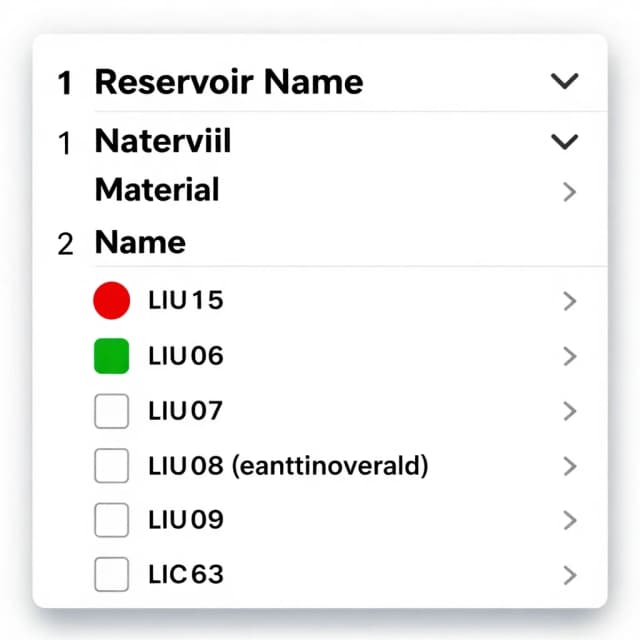The image size is (640, 640).
Task: Click the red circle next to LIU15
Action: [x=111, y=300]
